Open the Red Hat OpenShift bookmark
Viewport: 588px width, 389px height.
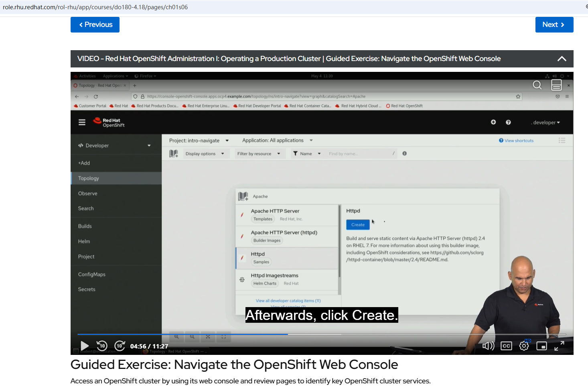pos(404,106)
